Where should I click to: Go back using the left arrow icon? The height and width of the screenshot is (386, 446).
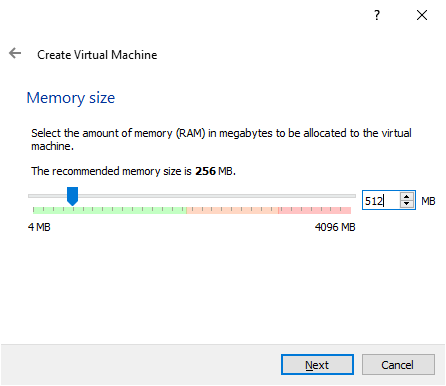pos(15,53)
